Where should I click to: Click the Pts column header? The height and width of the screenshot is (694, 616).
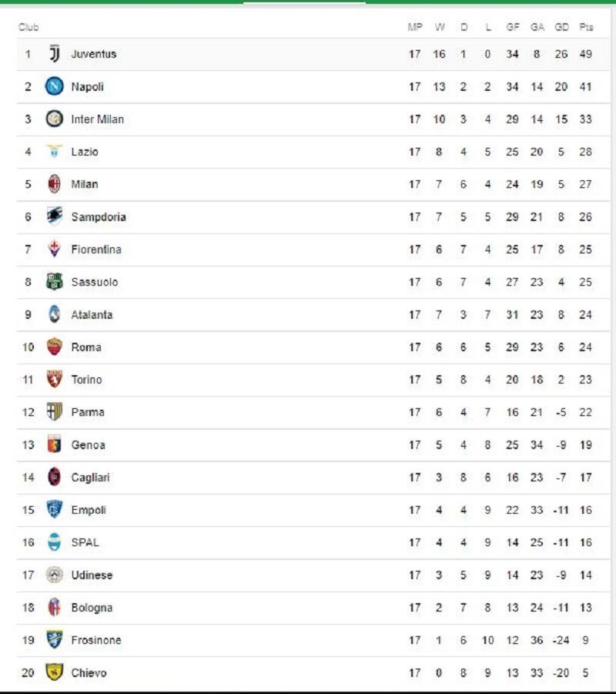pyautogui.click(x=586, y=27)
